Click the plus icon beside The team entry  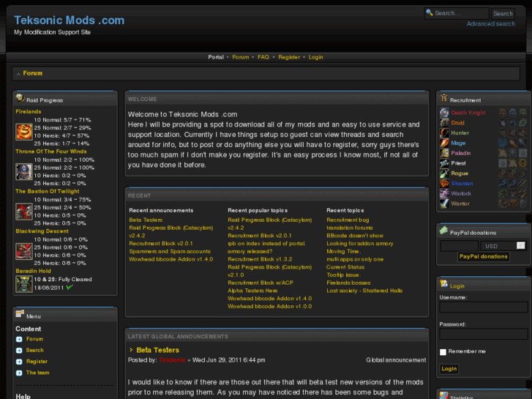(19, 373)
